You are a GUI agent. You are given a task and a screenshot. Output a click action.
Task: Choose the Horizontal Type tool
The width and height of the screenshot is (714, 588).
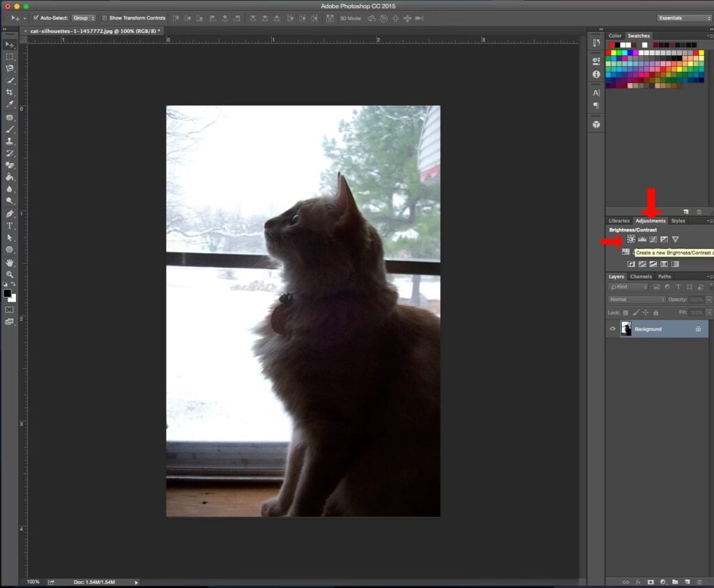pos(10,226)
